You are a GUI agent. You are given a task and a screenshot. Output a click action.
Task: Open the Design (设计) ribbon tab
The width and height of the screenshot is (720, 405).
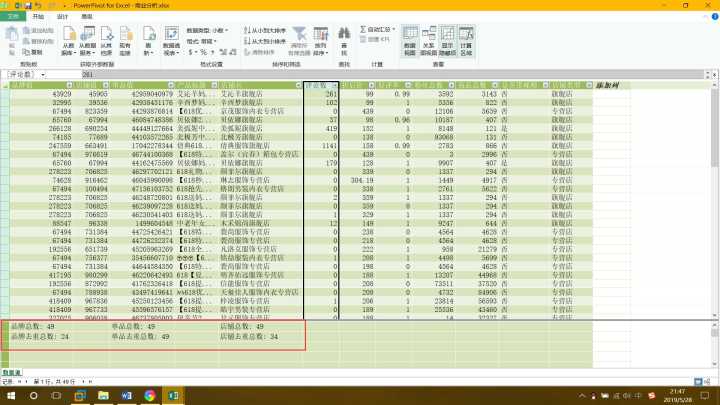pos(63,17)
